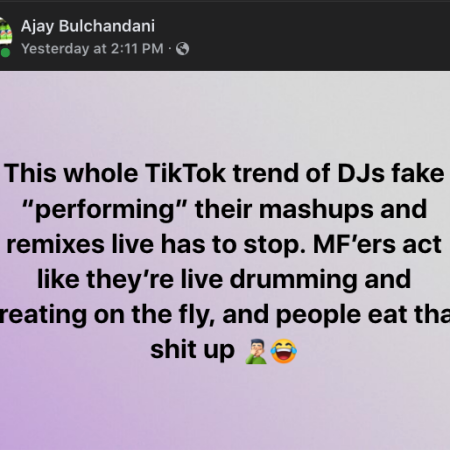
Task: Click the green online status dot
Action: [x=5, y=53]
